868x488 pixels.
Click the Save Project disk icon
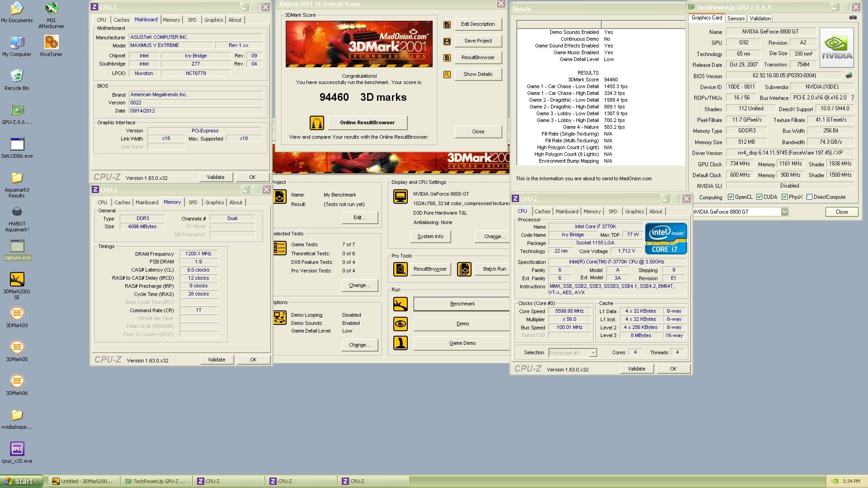[447, 41]
